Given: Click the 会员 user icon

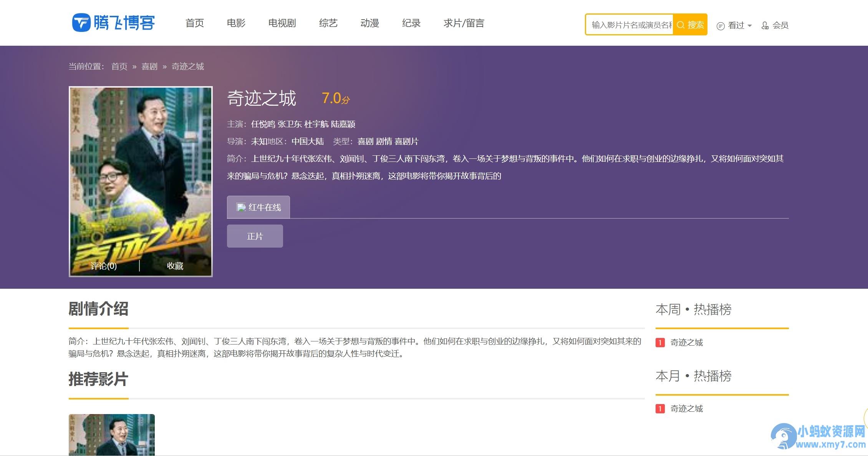Looking at the screenshot, I should point(765,25).
